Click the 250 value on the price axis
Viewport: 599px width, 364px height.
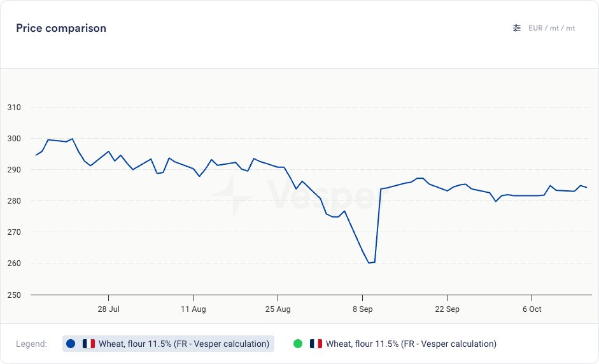click(x=14, y=295)
